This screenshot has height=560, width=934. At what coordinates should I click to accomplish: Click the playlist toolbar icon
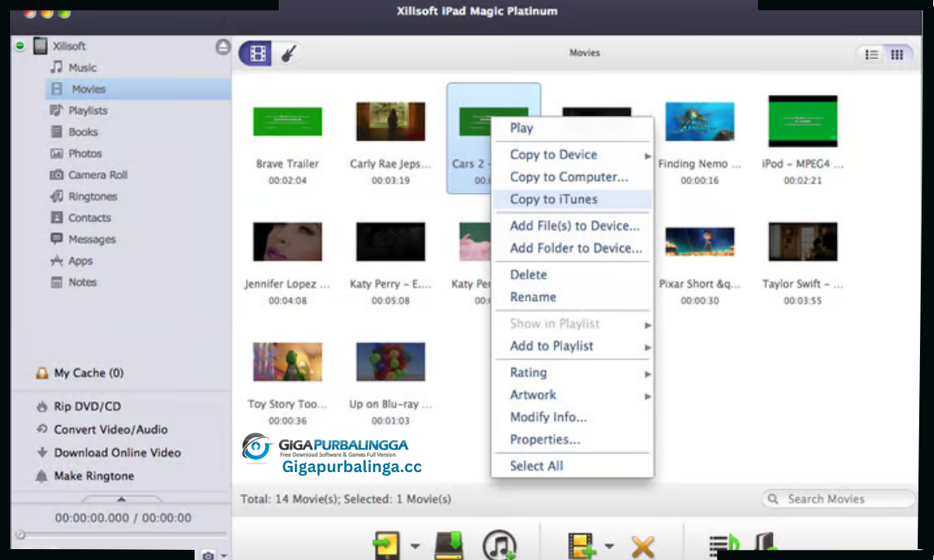723,546
